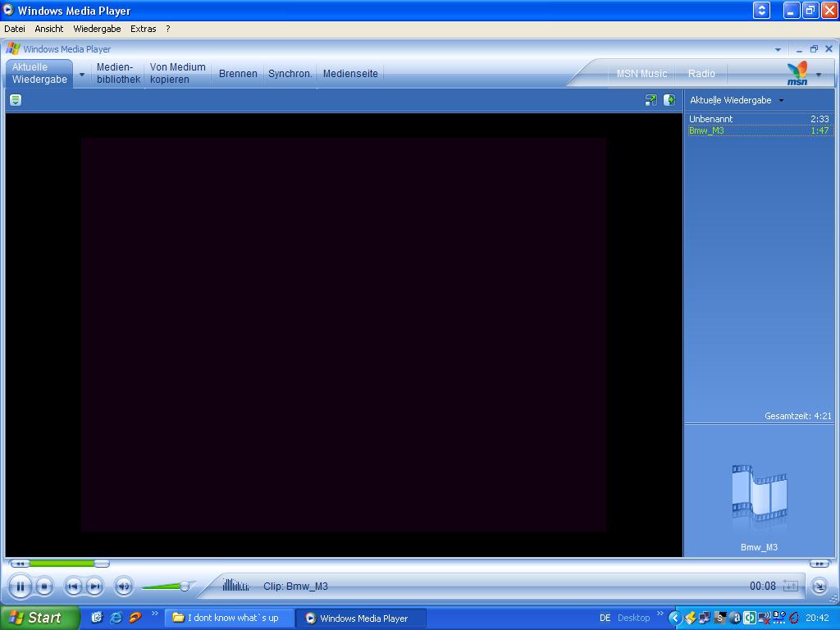
Task: Open the MSN Music service
Action: (x=641, y=74)
